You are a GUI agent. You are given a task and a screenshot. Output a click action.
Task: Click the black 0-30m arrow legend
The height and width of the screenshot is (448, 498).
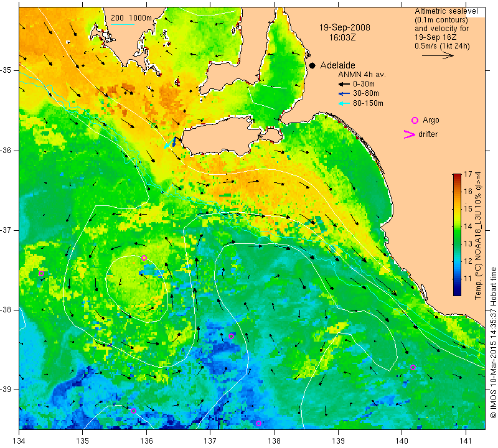(x=344, y=84)
